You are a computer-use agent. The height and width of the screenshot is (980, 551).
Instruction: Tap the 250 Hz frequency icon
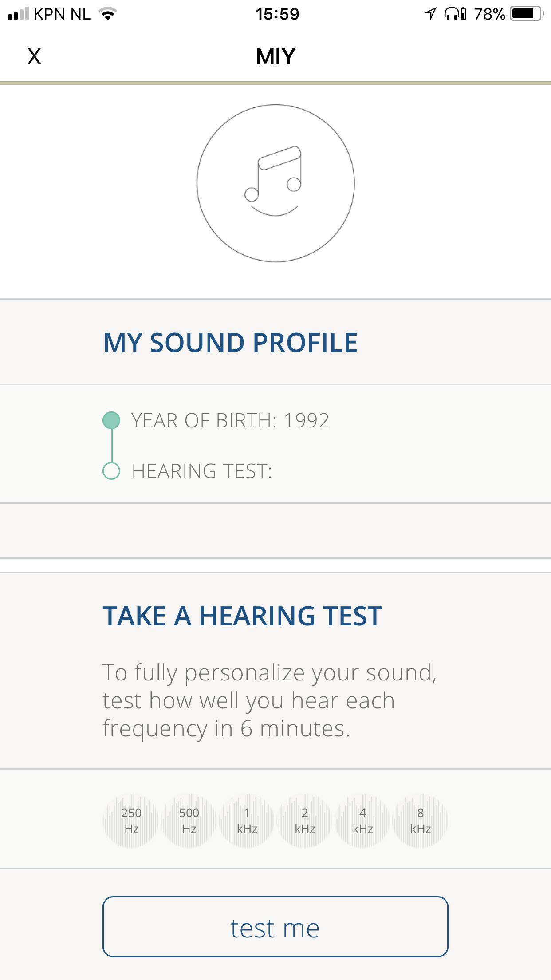[131, 821]
